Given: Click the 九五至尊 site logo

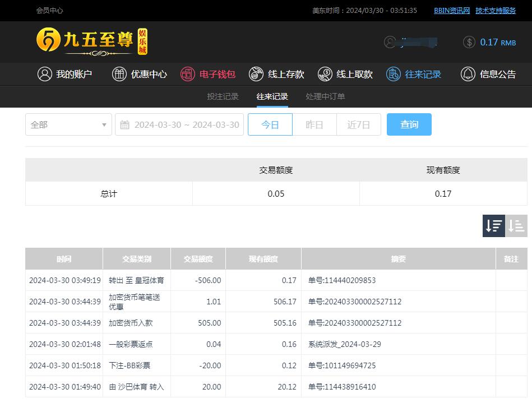Looking at the screenshot, I should point(92,41).
